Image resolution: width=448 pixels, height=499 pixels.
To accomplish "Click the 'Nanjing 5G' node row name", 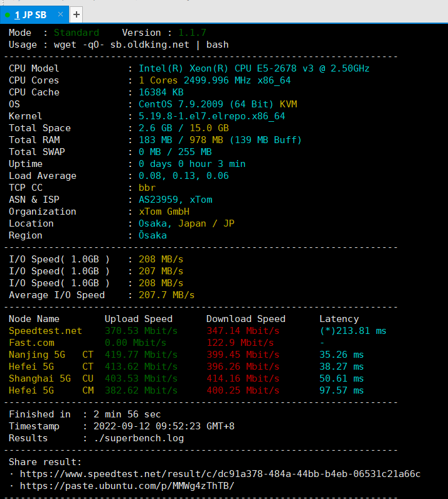I will point(37,355).
